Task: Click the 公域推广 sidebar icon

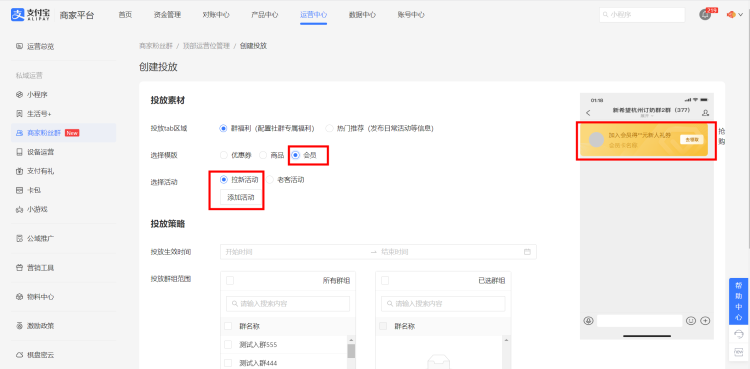Action: (19, 238)
